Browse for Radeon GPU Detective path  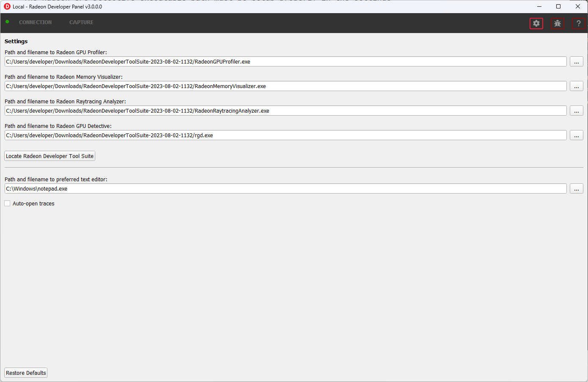[x=576, y=136]
